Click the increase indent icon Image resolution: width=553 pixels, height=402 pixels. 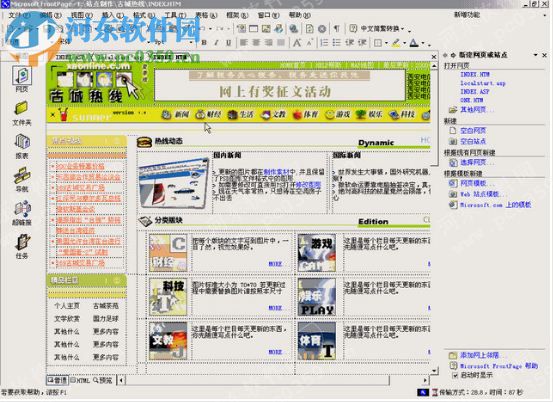pyautogui.click(x=362, y=43)
